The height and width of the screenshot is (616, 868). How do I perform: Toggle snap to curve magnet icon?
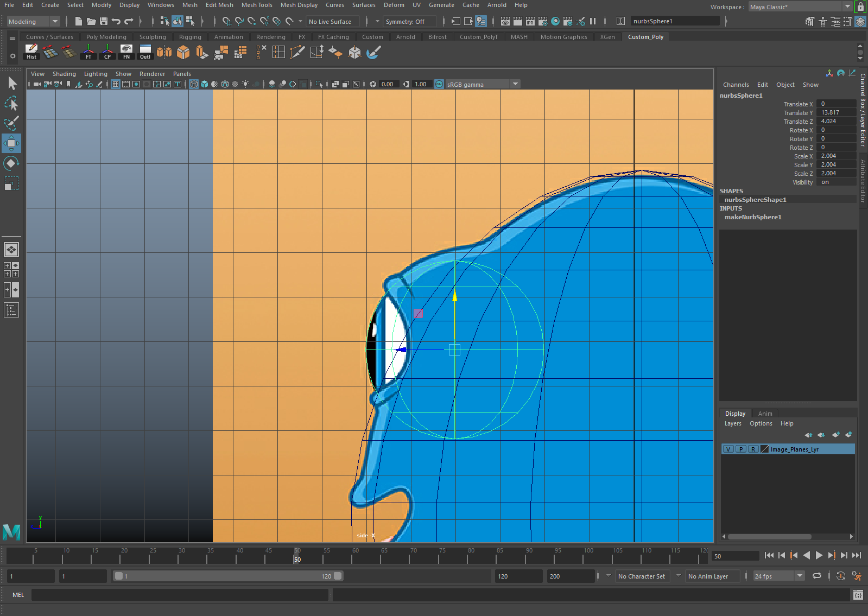click(x=239, y=21)
